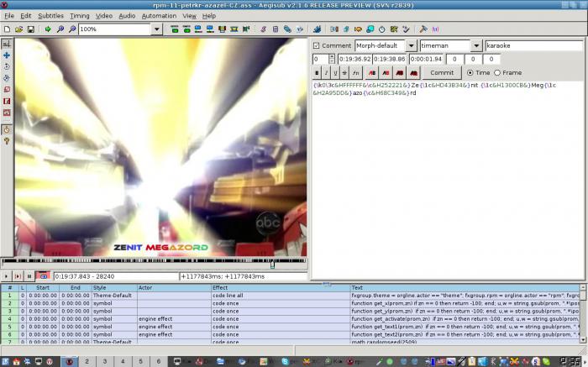Toggle the Comment checkbox
Screen dimensions: 588x367
316,45
